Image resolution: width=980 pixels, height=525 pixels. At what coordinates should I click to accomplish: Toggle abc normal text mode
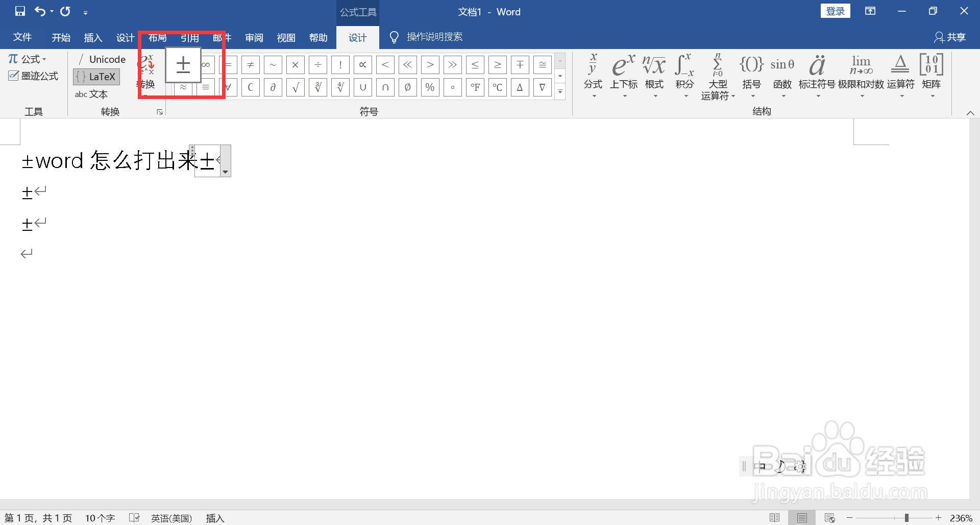pos(91,94)
